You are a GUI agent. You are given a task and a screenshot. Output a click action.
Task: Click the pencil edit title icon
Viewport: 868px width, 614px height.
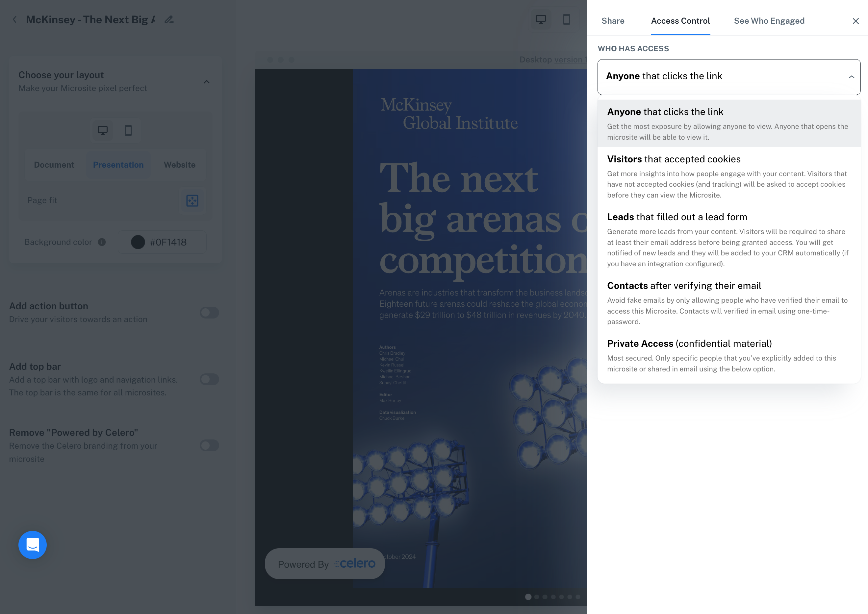[x=169, y=20]
